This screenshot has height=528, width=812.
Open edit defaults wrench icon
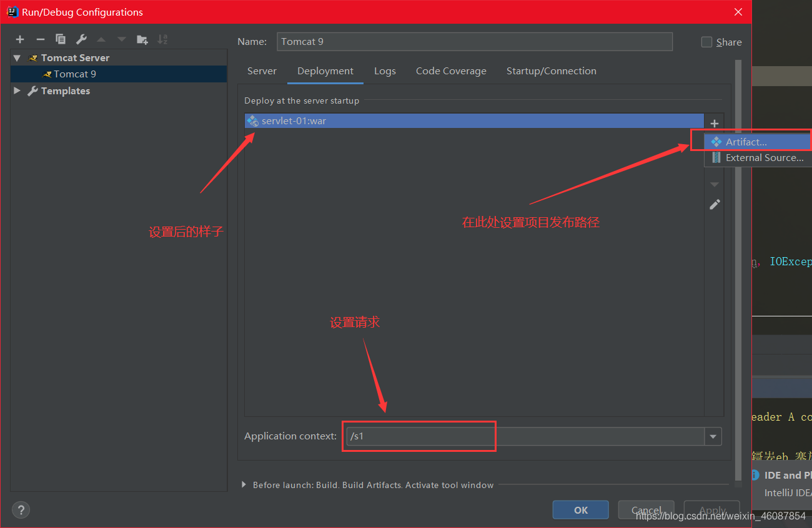pyautogui.click(x=81, y=39)
